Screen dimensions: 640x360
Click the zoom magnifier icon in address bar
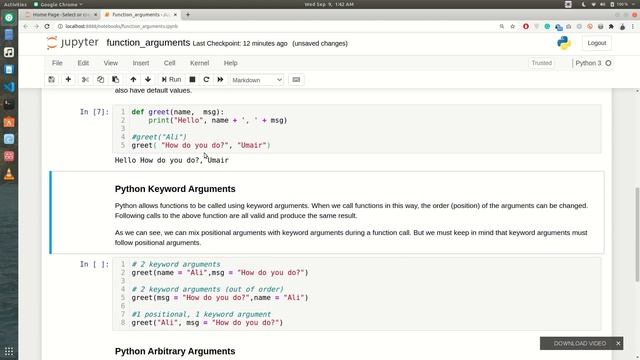(502, 26)
